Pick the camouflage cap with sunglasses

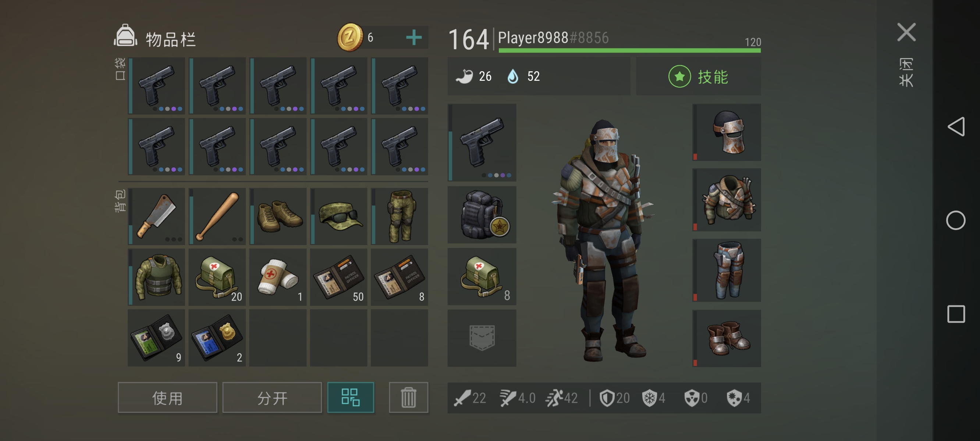(x=338, y=216)
